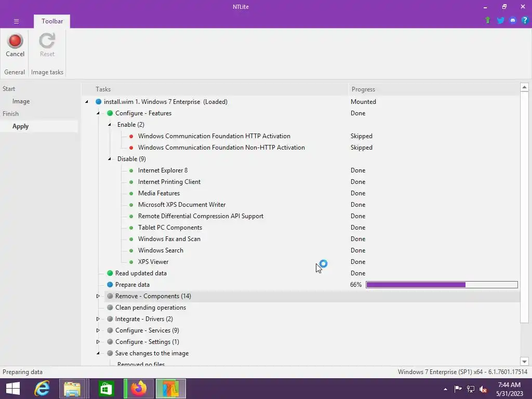Image resolution: width=532 pixels, height=399 pixels.
Task: Click the 66% progress text
Action: pyautogui.click(x=356, y=285)
